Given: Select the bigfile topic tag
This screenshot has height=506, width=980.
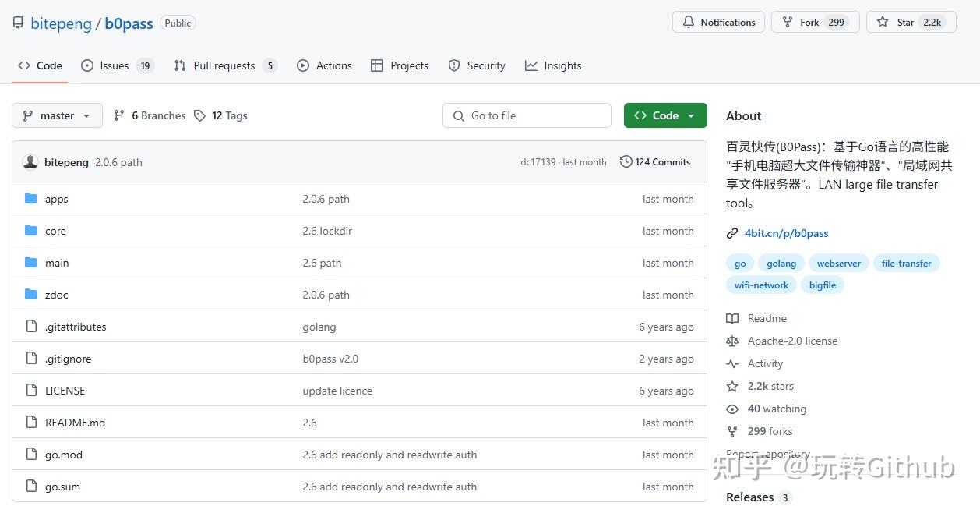Looking at the screenshot, I should click(823, 285).
